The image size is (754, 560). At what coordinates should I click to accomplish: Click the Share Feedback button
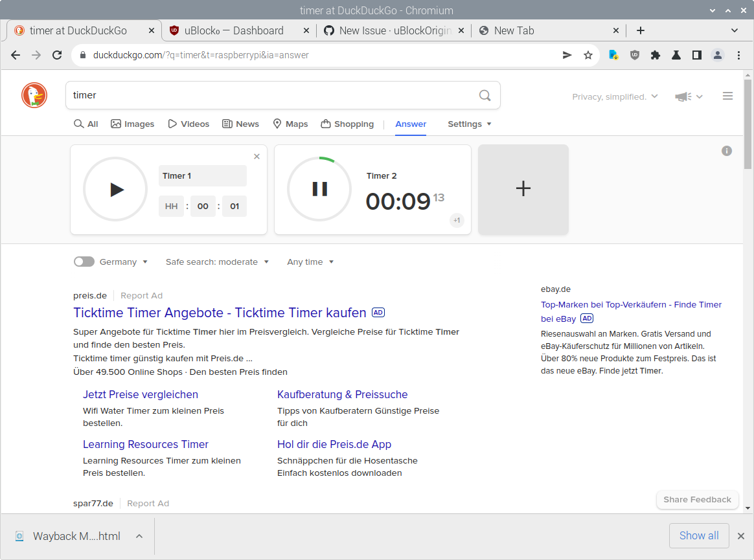pyautogui.click(x=697, y=499)
